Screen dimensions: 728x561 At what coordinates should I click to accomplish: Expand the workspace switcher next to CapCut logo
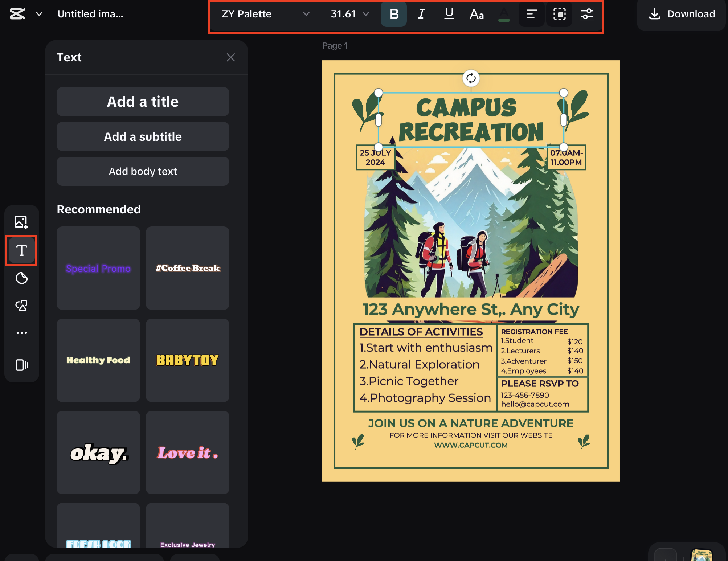(39, 14)
